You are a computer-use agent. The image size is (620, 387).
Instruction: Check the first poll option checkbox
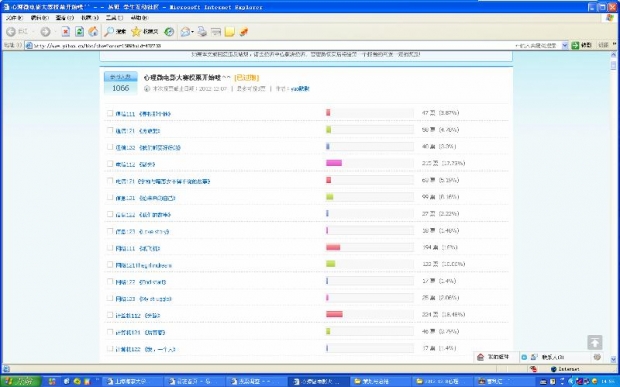pyautogui.click(x=110, y=113)
